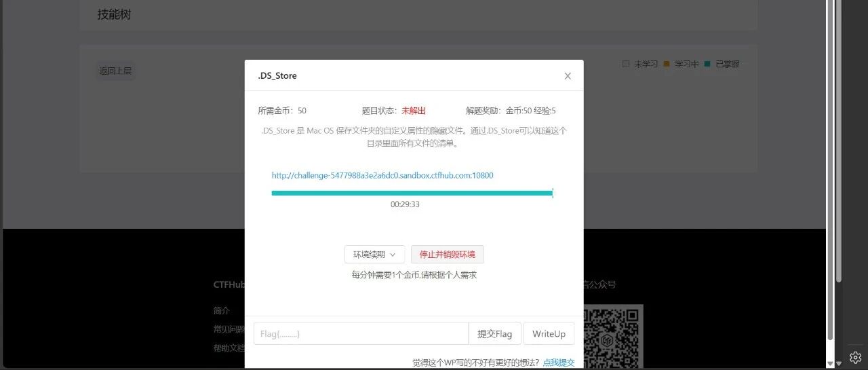The image size is (868, 370).
Task: Go back with the 返回上层 button
Action: (116, 71)
